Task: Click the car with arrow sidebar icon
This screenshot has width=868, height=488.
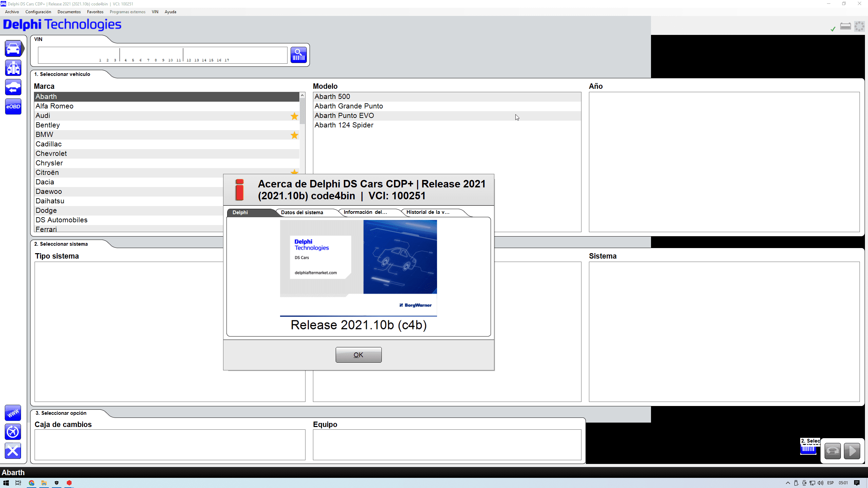Action: pyautogui.click(x=13, y=87)
